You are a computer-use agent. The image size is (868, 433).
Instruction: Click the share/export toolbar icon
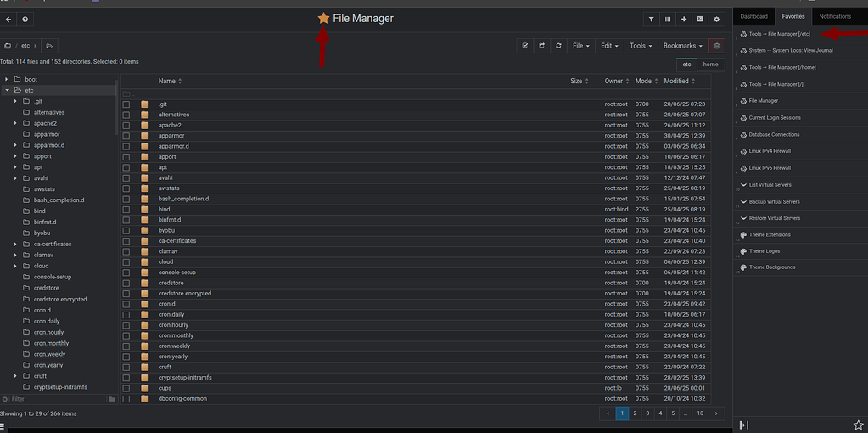(x=541, y=46)
